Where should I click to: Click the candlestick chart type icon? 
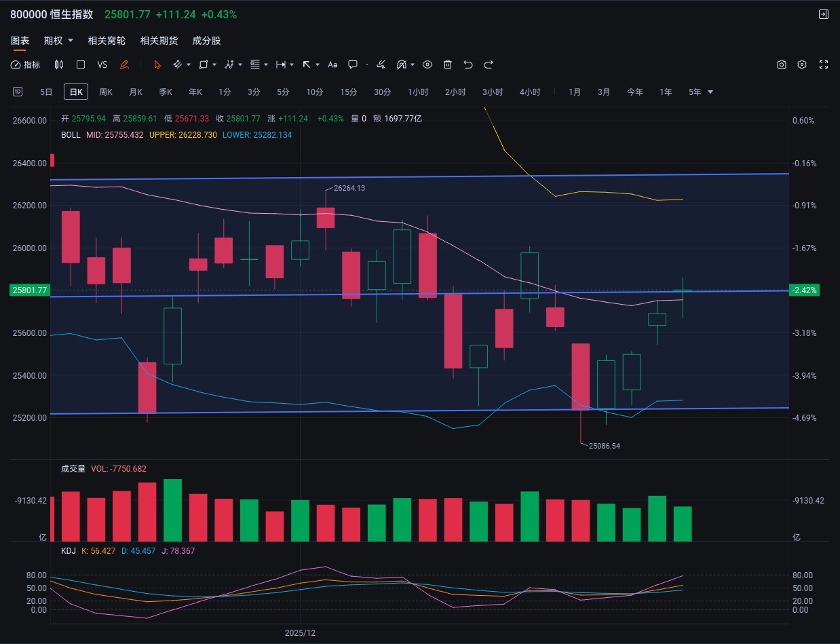pyautogui.click(x=59, y=64)
